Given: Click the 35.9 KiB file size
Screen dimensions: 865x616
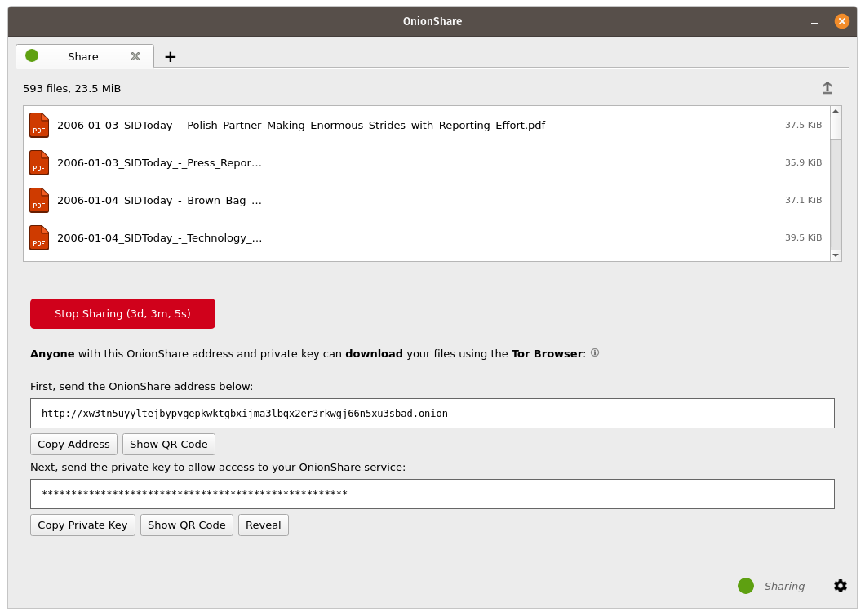Looking at the screenshot, I should pos(803,162).
